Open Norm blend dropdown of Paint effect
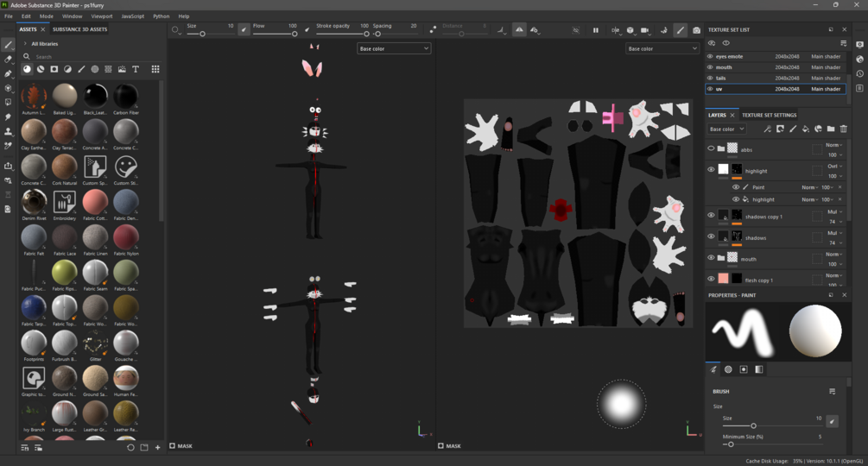Screen dimensions: 868x466 click(810, 187)
